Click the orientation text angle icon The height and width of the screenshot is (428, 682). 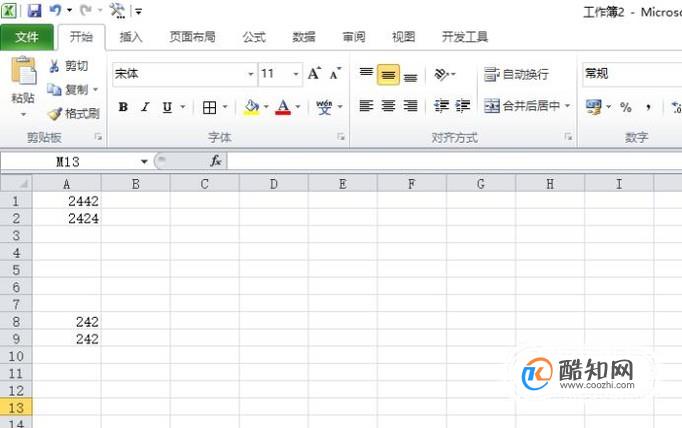click(x=441, y=74)
